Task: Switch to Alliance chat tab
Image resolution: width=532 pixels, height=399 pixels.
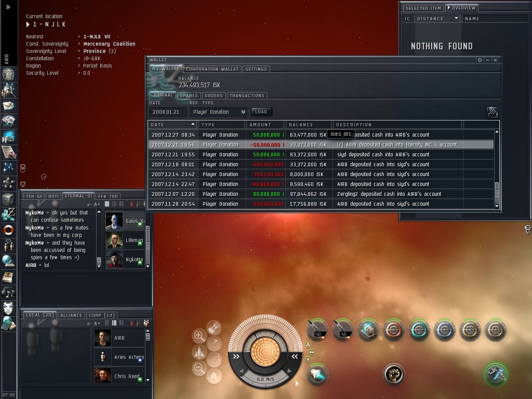Action: tap(71, 315)
